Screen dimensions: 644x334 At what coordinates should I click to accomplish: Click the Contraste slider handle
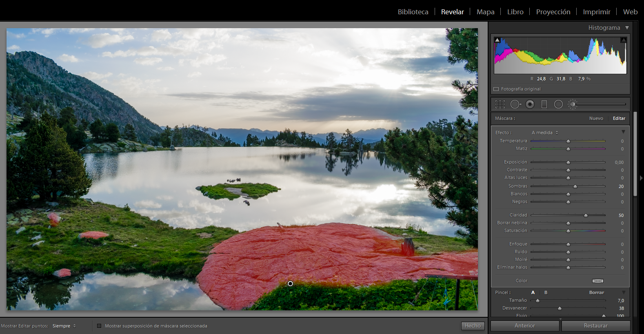pos(568,170)
